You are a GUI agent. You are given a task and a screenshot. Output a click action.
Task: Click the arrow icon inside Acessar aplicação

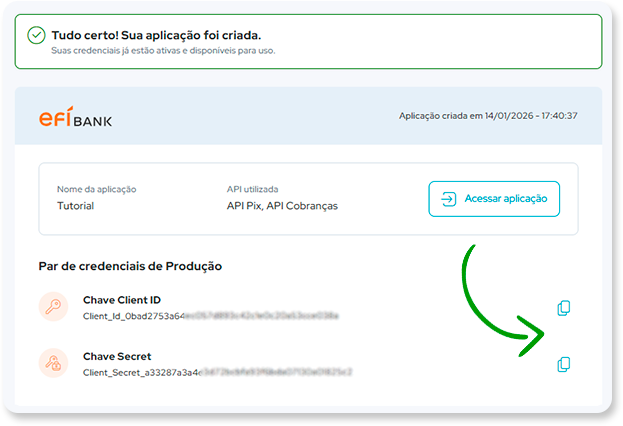pyautogui.click(x=448, y=198)
